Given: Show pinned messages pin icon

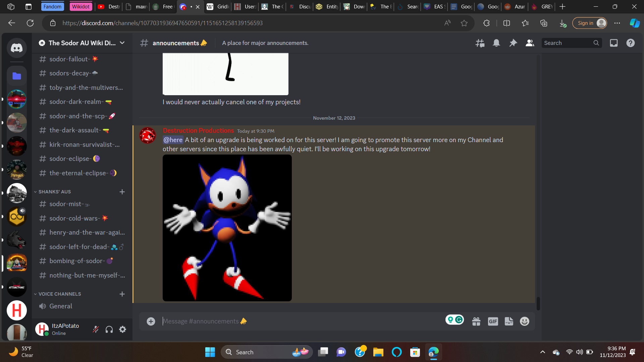Looking at the screenshot, I should [x=513, y=43].
